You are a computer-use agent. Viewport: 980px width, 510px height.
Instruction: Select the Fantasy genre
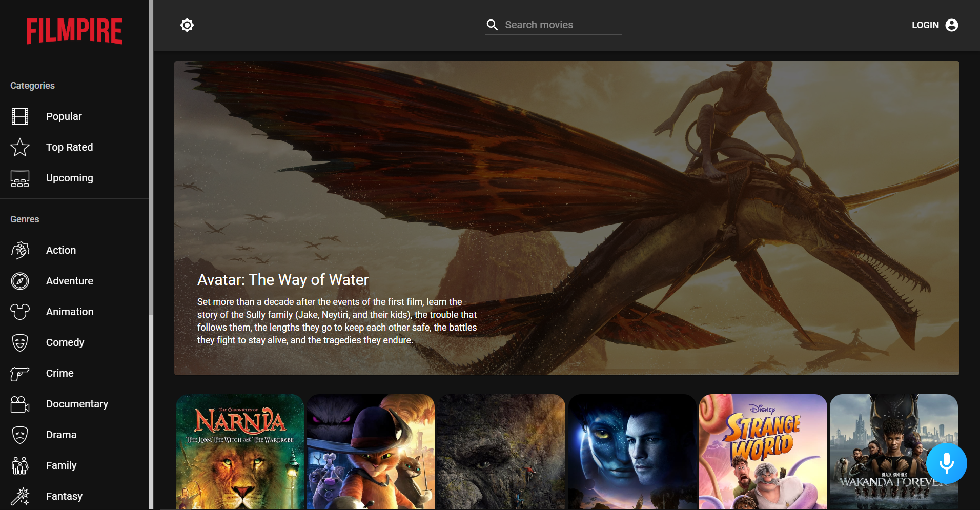pos(74,496)
